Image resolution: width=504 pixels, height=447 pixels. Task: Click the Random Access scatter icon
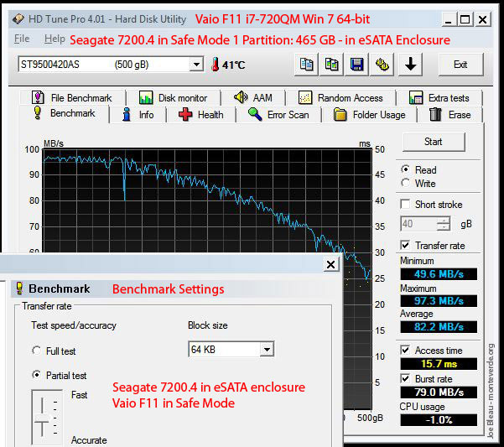click(x=305, y=97)
